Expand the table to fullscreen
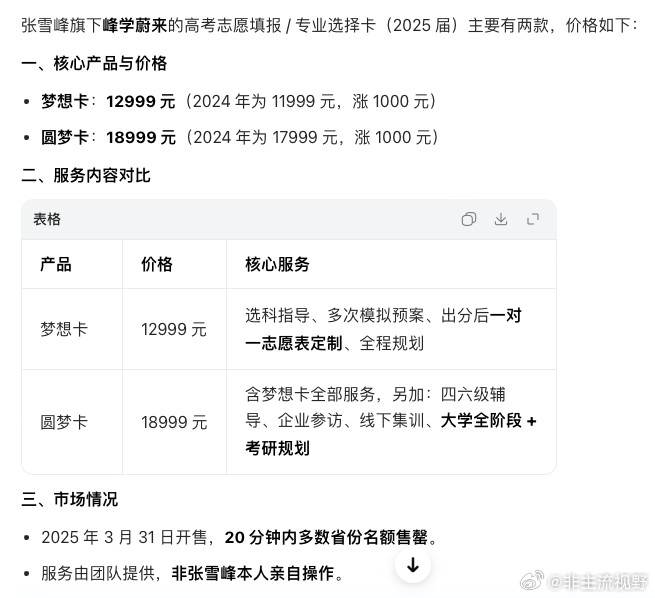The width and height of the screenshot is (655, 598). point(533,219)
